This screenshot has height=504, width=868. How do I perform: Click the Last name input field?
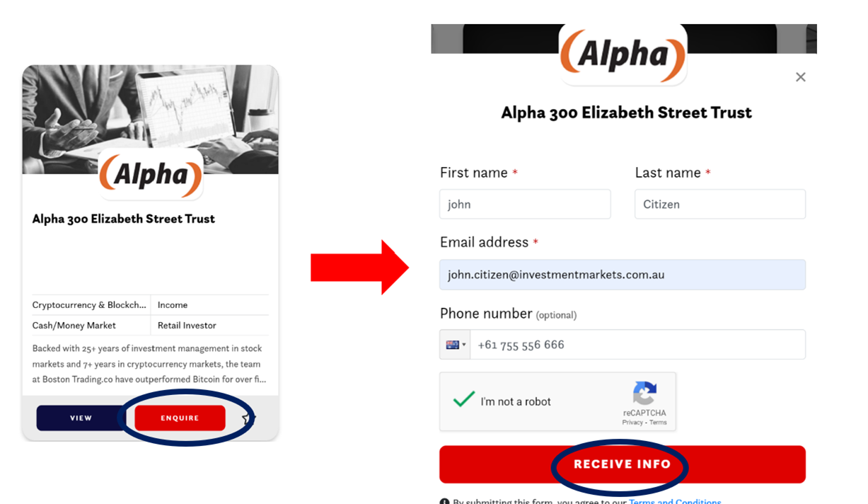tap(719, 205)
